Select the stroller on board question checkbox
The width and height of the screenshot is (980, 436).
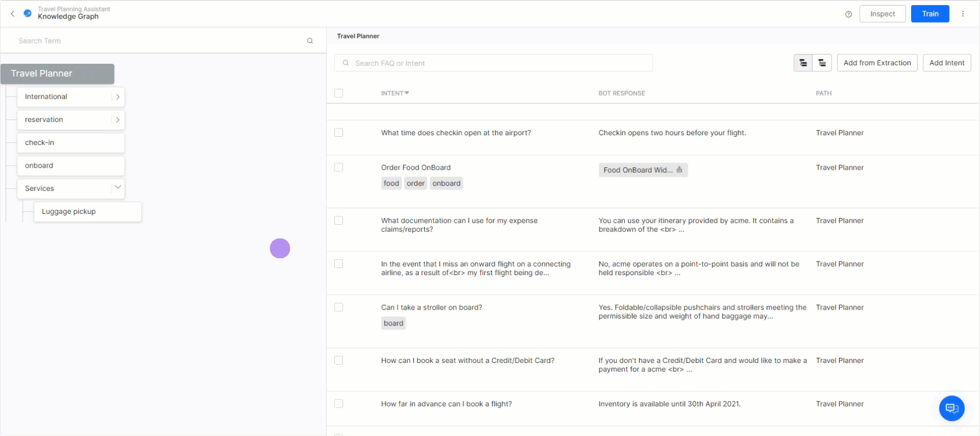[338, 307]
